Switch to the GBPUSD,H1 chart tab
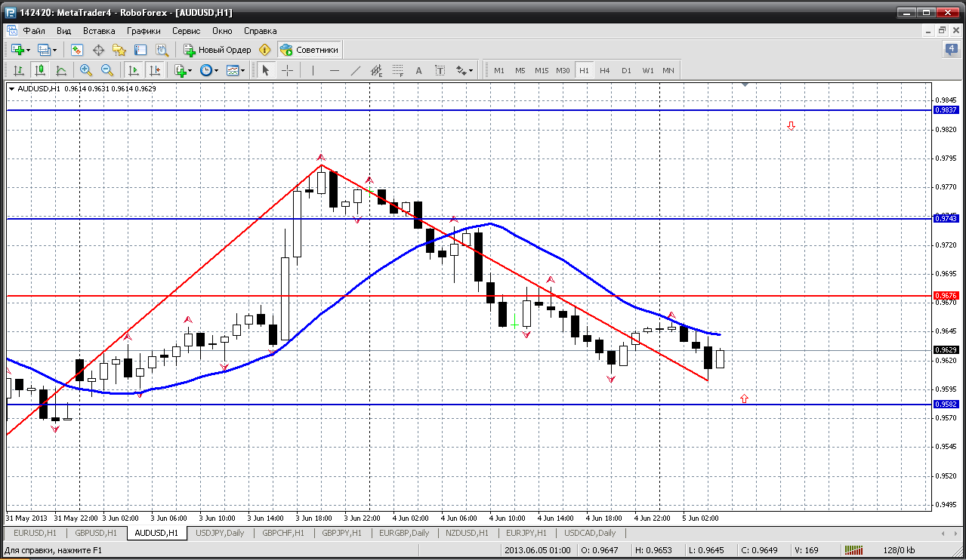This screenshot has height=560, width=966. click(x=96, y=533)
